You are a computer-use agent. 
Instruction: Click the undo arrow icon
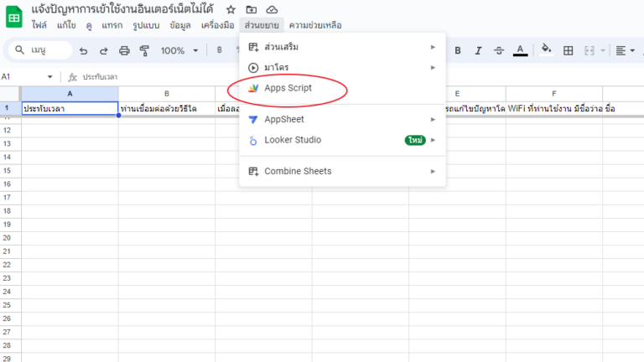pyautogui.click(x=83, y=51)
